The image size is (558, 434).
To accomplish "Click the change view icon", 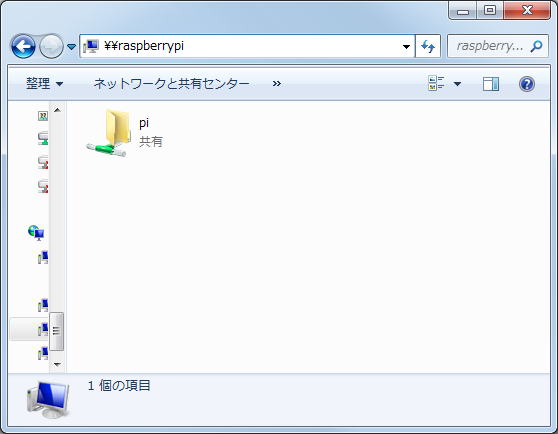I will [x=436, y=84].
